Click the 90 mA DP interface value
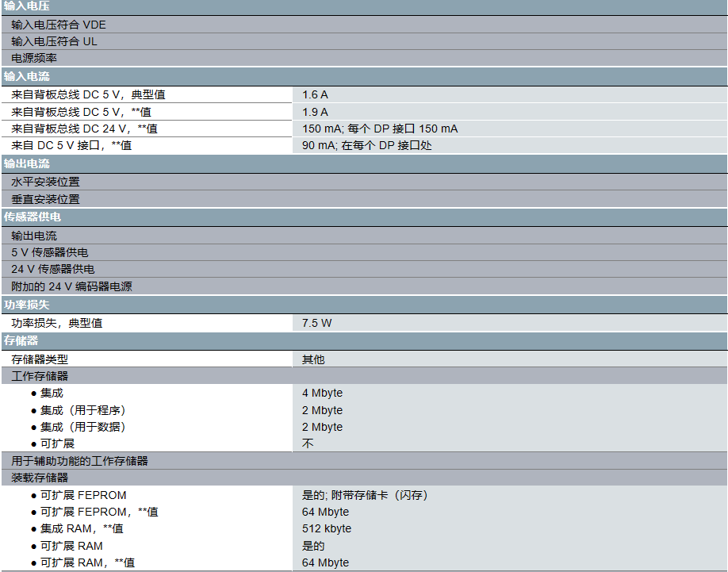 tap(366, 145)
